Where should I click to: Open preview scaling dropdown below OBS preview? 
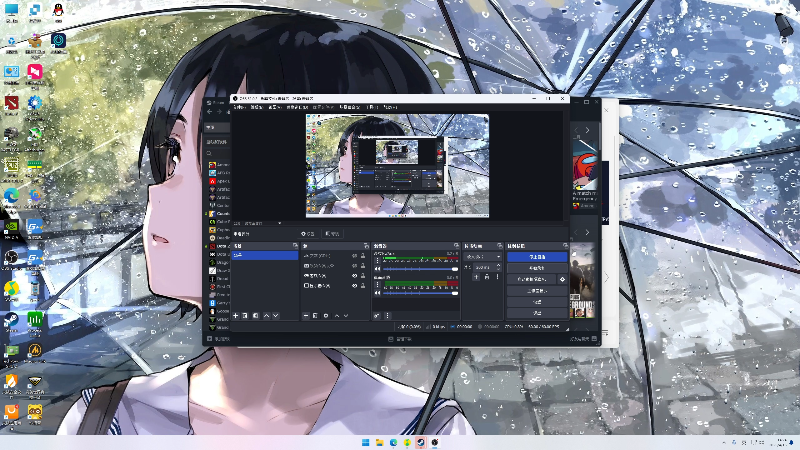pos(263,223)
